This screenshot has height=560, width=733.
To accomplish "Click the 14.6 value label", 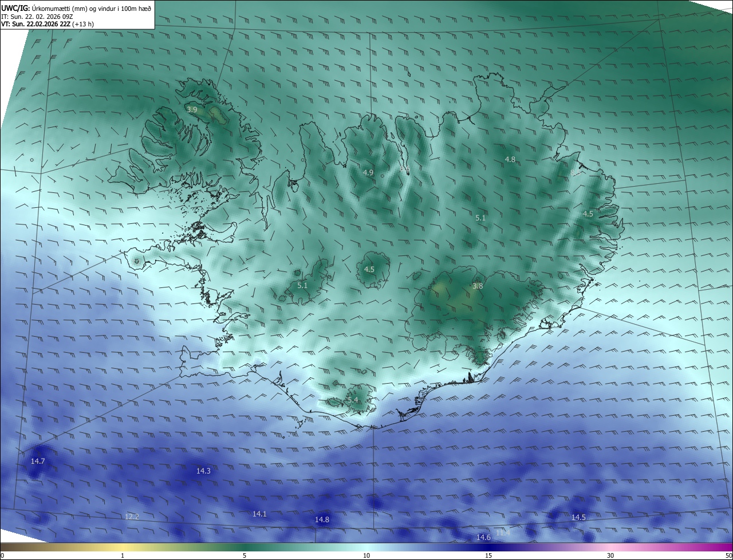I will (484, 537).
